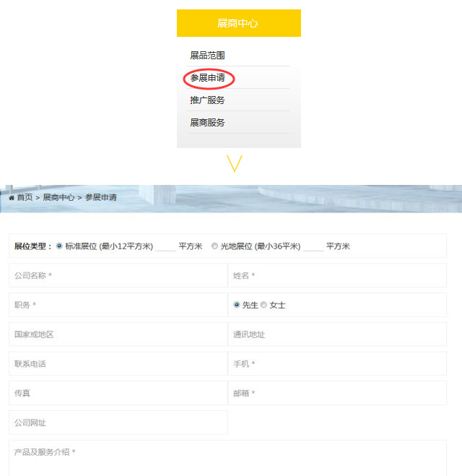Select 标准展位 radio button
Viewport: 462px width, 476px height.
(x=59, y=246)
